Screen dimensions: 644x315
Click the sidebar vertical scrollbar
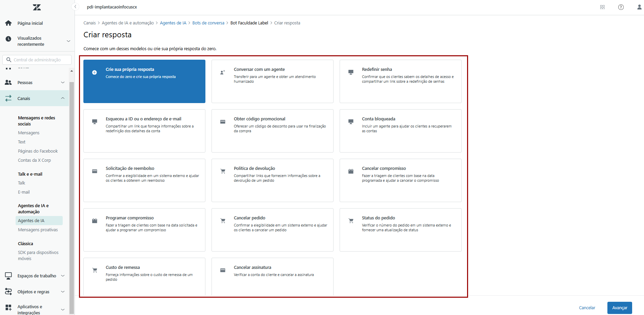pyautogui.click(x=72, y=197)
